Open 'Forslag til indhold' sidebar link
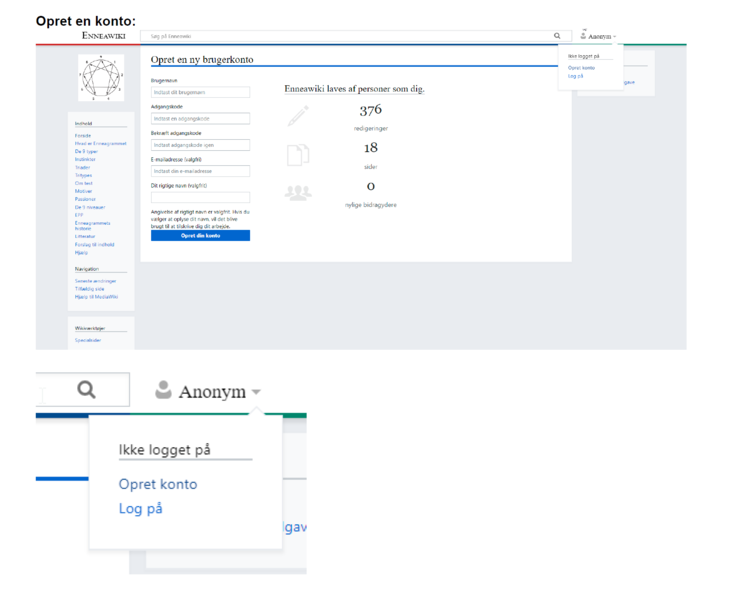733x600 pixels. (94, 245)
